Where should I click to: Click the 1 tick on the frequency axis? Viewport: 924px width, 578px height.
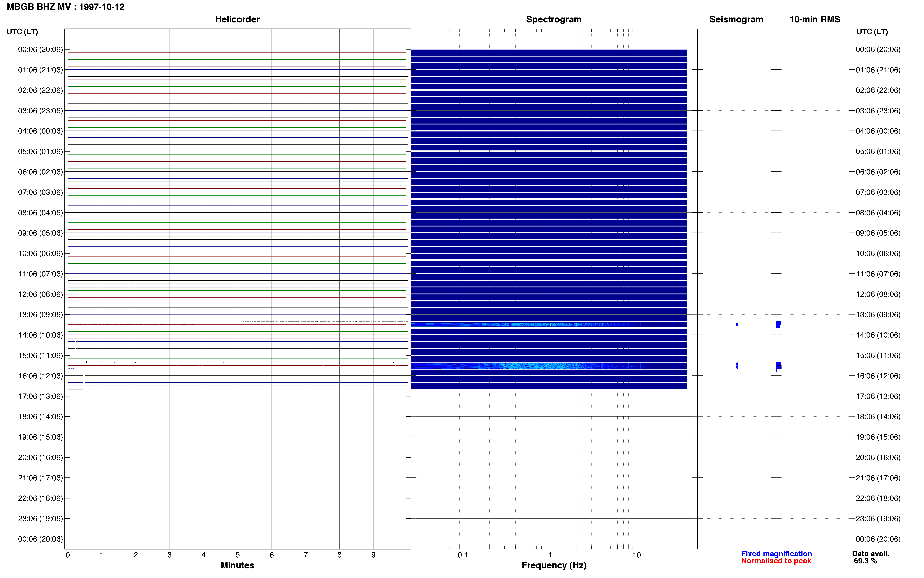coord(550,555)
